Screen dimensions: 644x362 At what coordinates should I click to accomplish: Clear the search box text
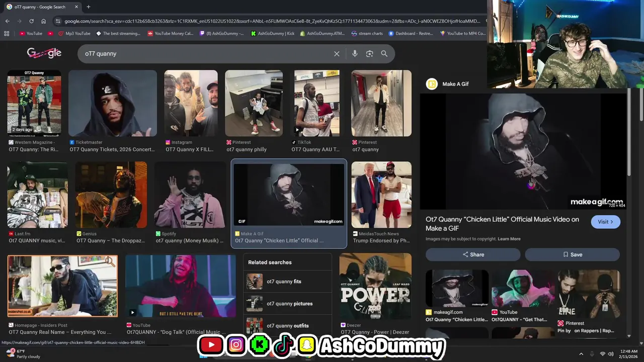click(337, 54)
